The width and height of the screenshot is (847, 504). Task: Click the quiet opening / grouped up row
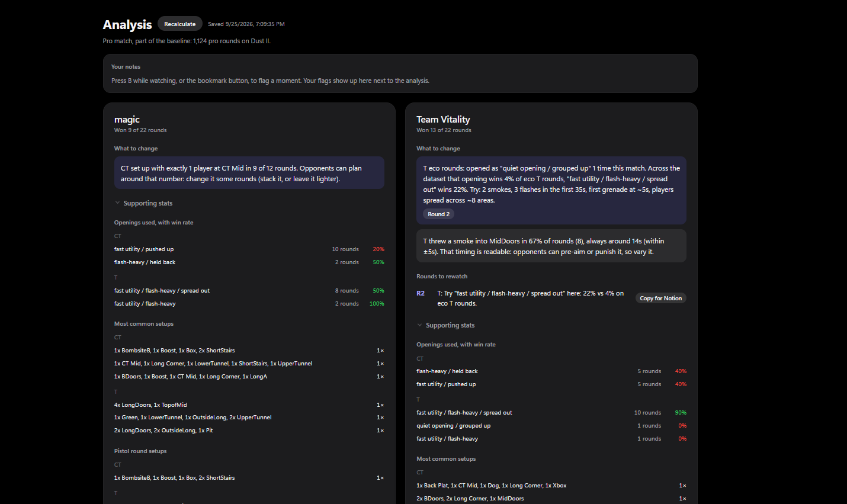[551, 426]
